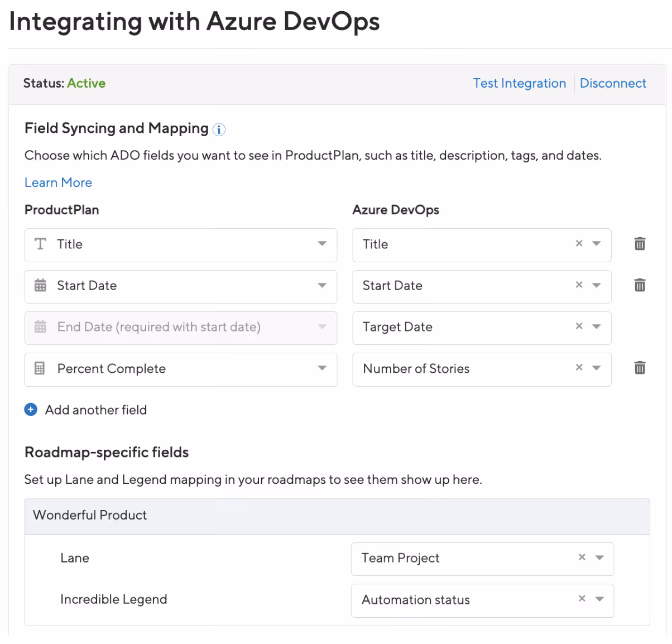The image size is (672, 644).
Task: Click the Test Integration link
Action: coord(519,83)
